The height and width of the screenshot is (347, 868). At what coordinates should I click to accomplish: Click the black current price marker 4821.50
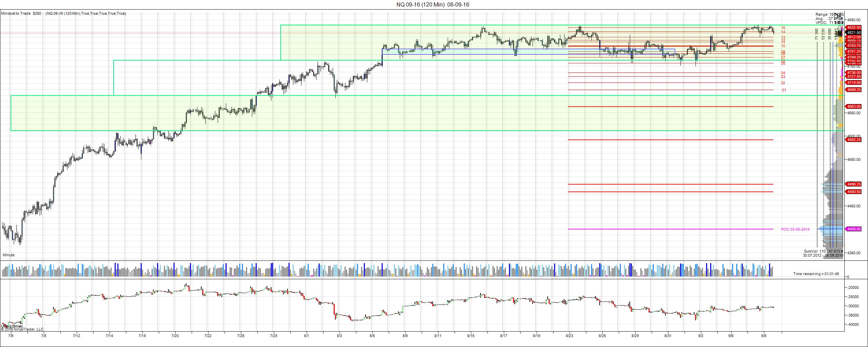tap(853, 33)
